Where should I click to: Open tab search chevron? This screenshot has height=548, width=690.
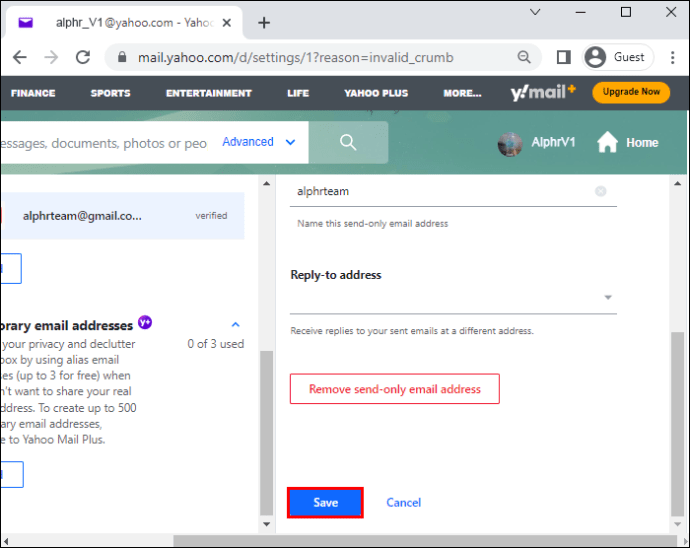(535, 12)
